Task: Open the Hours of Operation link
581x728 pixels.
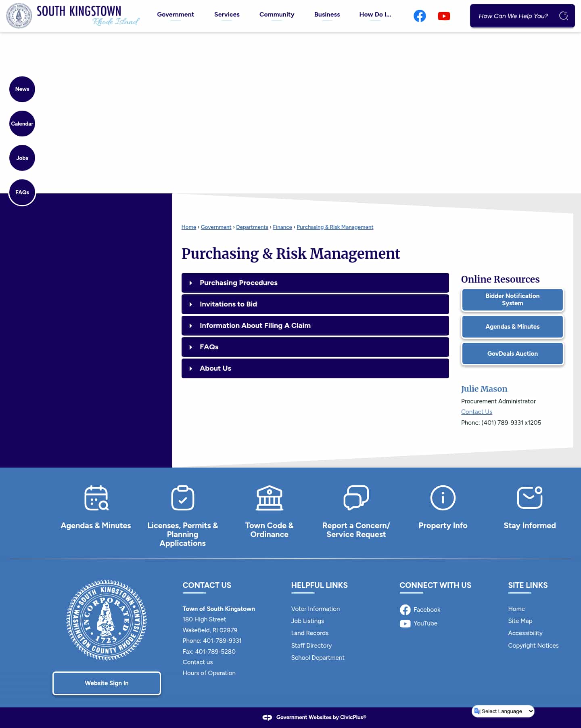Action: pos(209,673)
